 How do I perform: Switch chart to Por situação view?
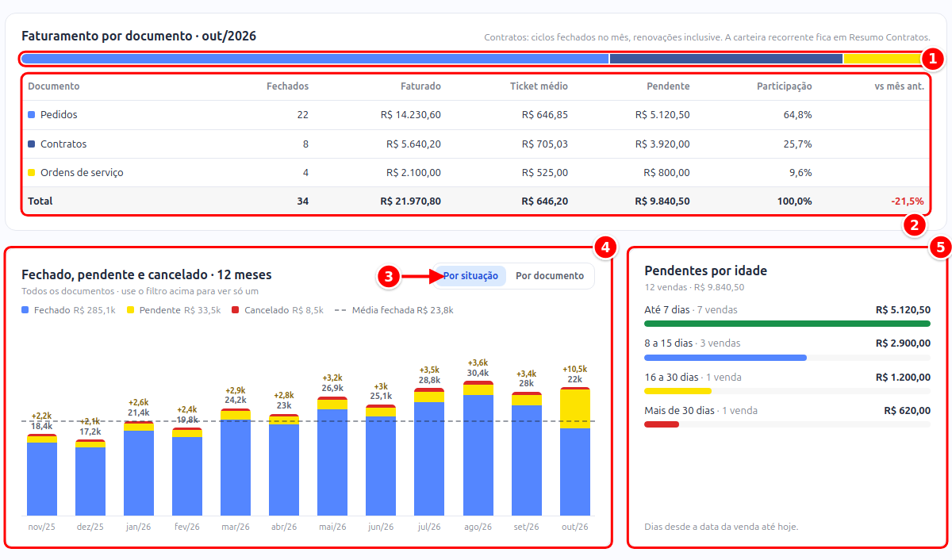(470, 276)
